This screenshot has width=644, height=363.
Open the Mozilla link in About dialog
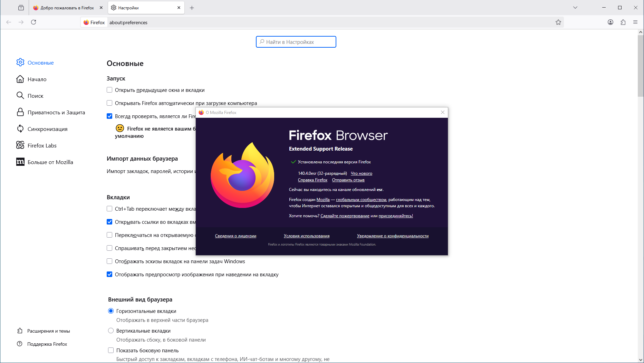coord(323,200)
